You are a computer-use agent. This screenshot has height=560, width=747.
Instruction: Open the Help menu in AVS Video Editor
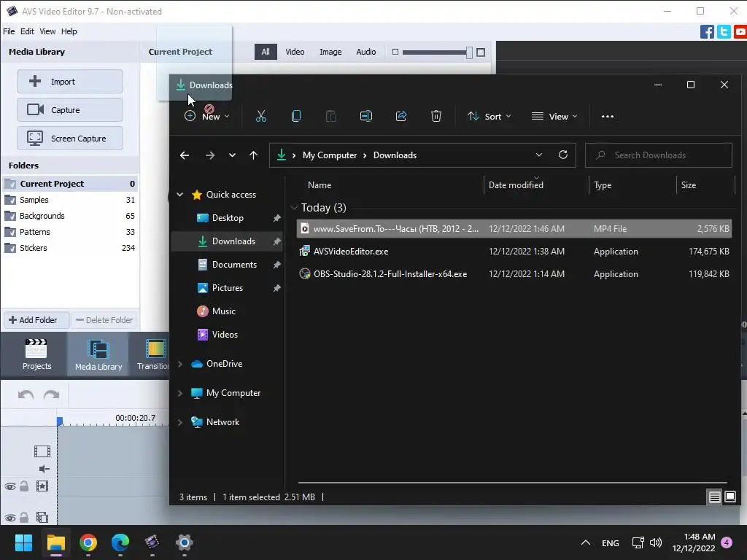click(x=69, y=31)
